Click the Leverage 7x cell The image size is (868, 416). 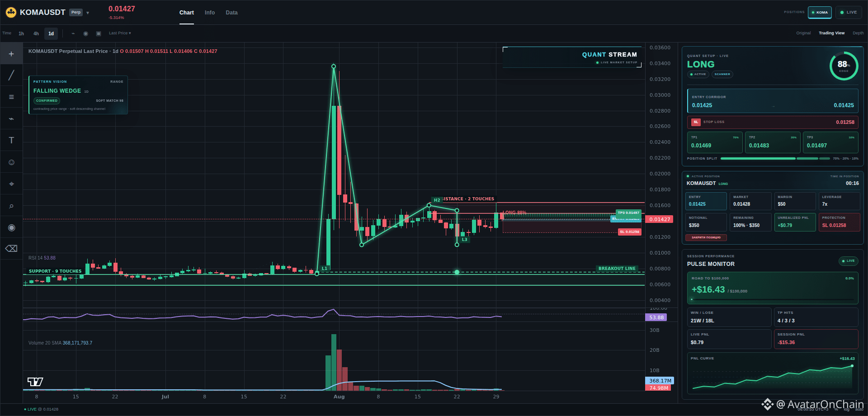(x=839, y=201)
